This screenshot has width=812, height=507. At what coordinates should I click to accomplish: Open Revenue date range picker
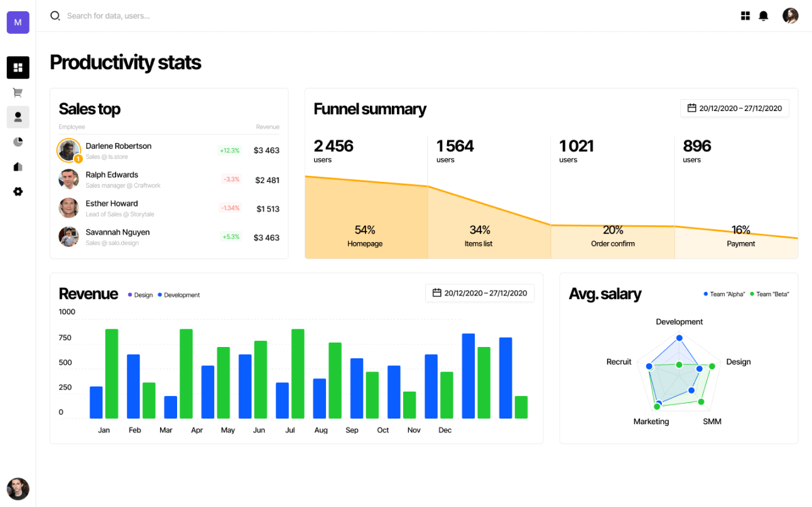coord(480,293)
